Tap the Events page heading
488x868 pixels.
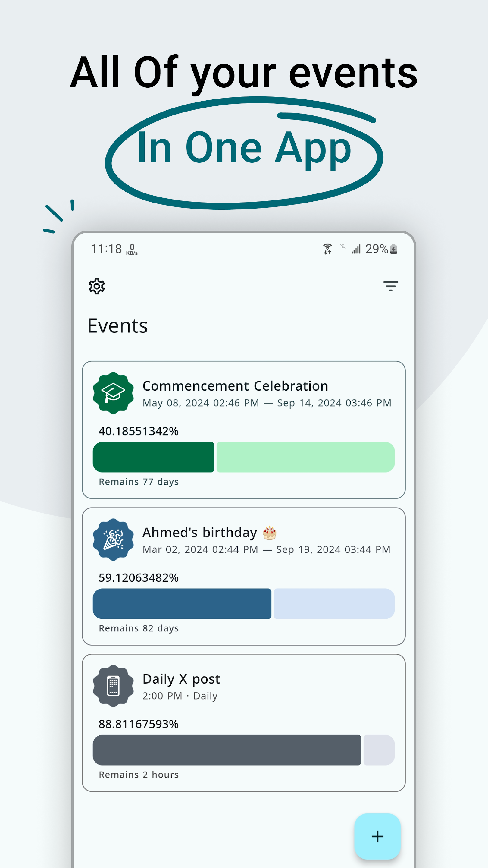[117, 326]
